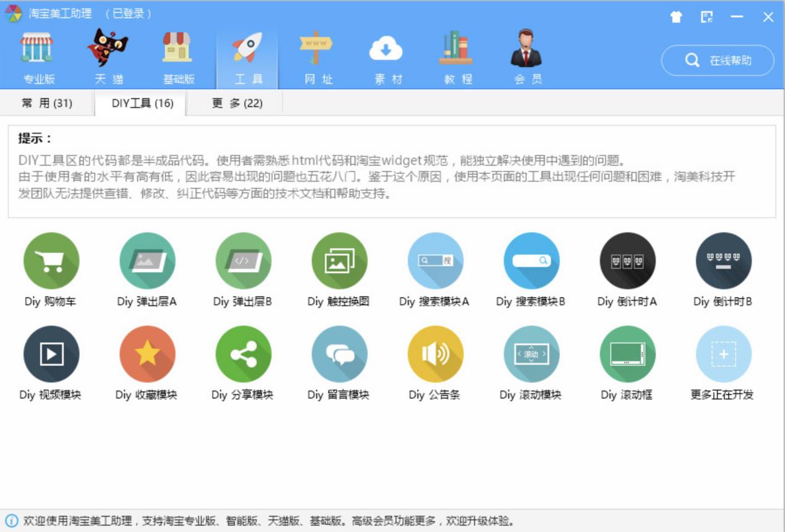785x532 pixels.
Task: Click the 在线帮助 search button
Action: pos(718,60)
